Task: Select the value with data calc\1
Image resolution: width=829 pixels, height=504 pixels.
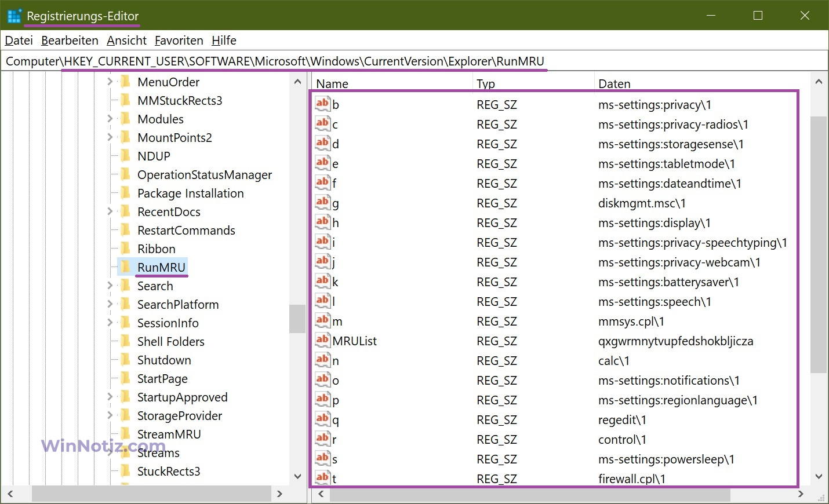Action: 614,361
